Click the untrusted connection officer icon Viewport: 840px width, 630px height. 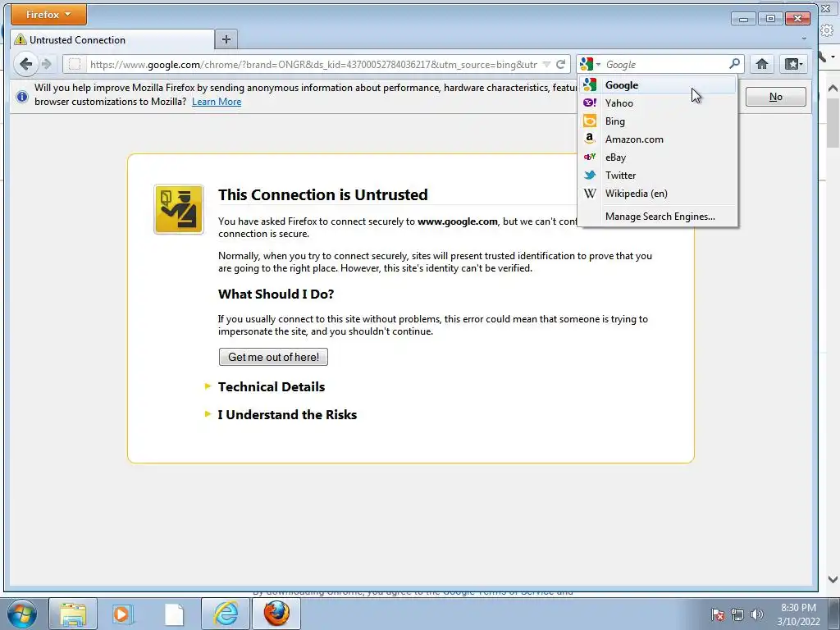178,209
